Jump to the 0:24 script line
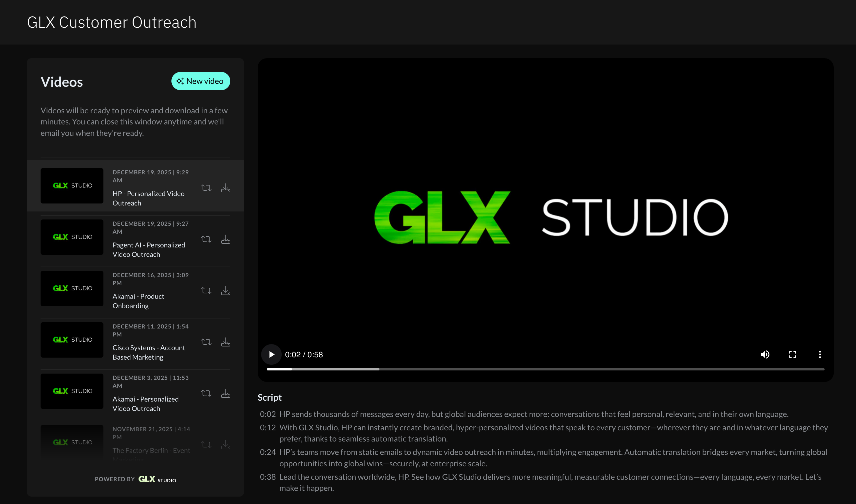856x504 pixels. click(267, 452)
